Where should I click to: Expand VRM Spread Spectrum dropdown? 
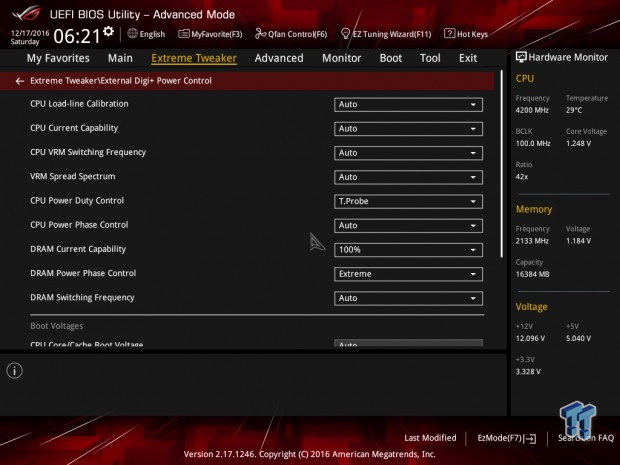click(408, 177)
